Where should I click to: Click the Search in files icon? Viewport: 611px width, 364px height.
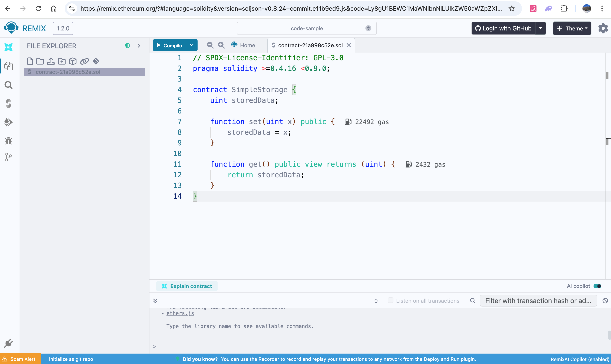pos(9,85)
